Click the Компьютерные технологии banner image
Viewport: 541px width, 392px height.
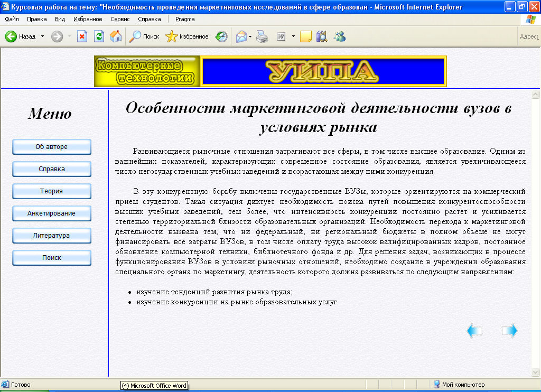(147, 71)
